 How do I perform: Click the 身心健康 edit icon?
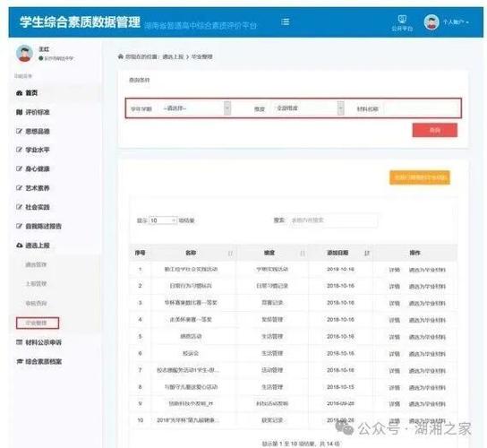[20, 168]
